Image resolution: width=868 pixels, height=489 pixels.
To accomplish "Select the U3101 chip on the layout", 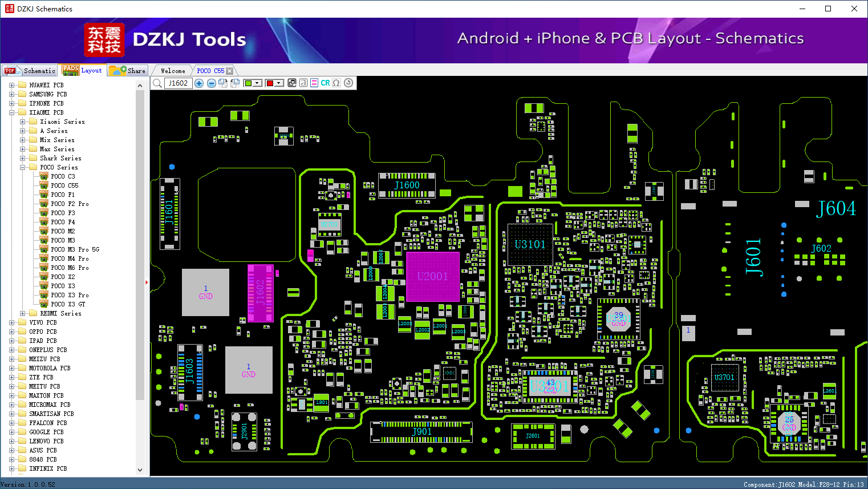I will [x=530, y=245].
